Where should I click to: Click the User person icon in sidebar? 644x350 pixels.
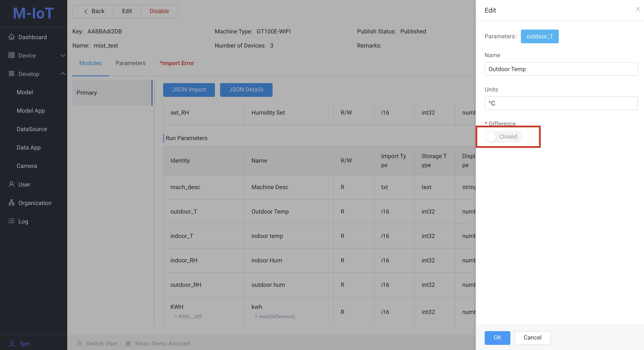[12, 184]
